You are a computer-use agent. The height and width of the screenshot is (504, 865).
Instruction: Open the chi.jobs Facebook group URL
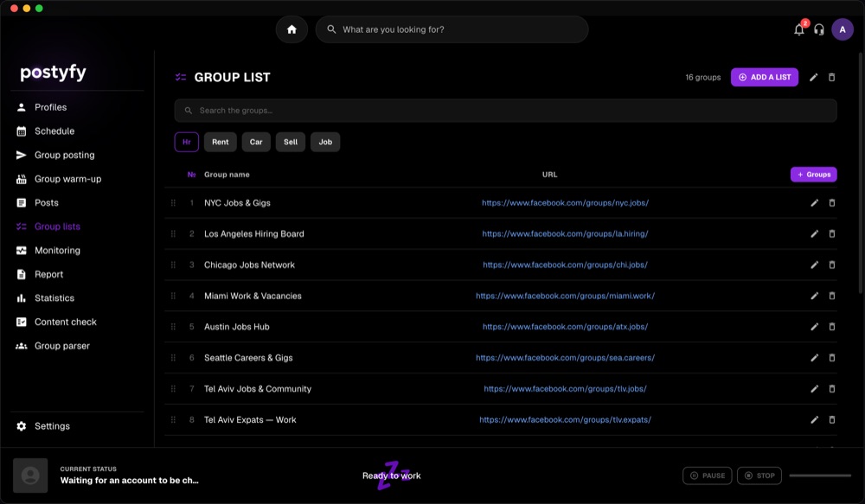point(565,265)
